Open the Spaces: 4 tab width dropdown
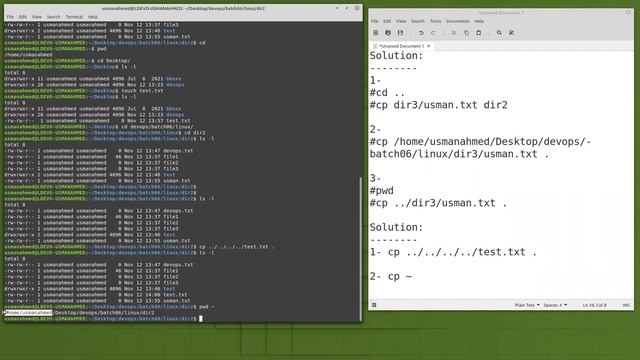 (555, 305)
